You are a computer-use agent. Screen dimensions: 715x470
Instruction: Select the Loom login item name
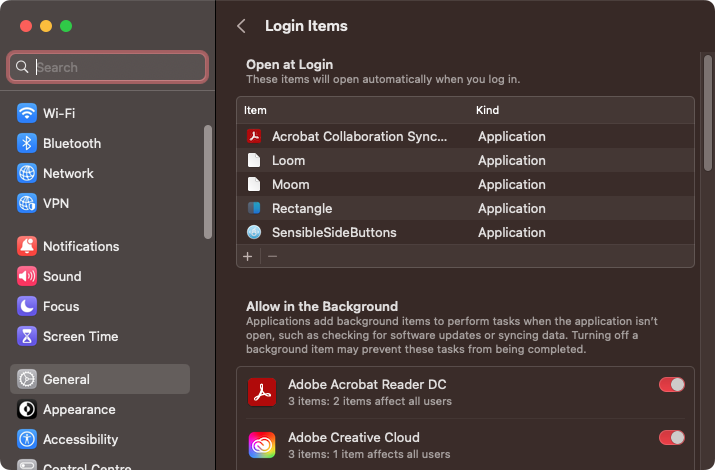[288, 160]
